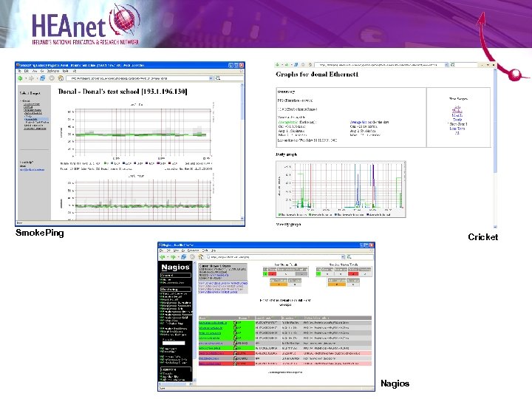Click the email link in SmokePing sidebar
This screenshot has height=399, width=532.
coord(32,170)
